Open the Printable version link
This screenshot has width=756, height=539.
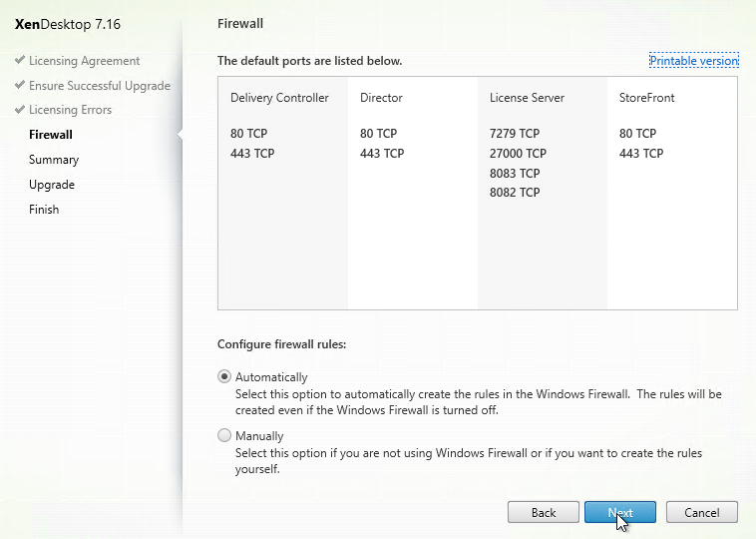click(x=694, y=60)
